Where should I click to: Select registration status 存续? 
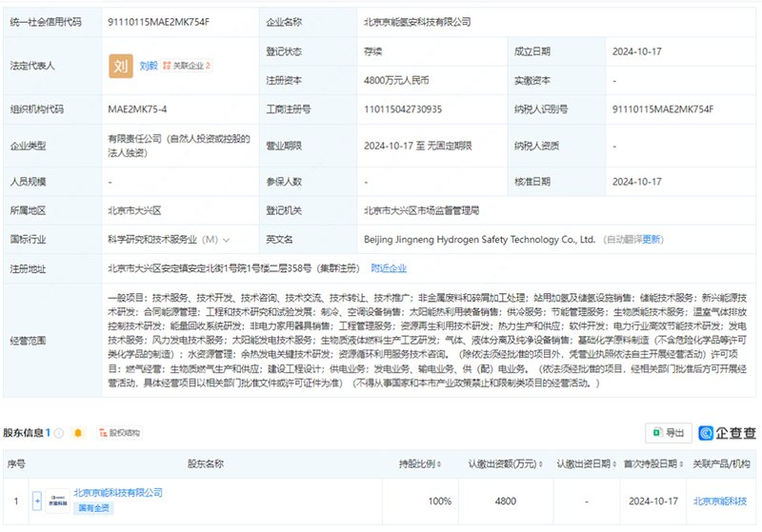click(372, 51)
